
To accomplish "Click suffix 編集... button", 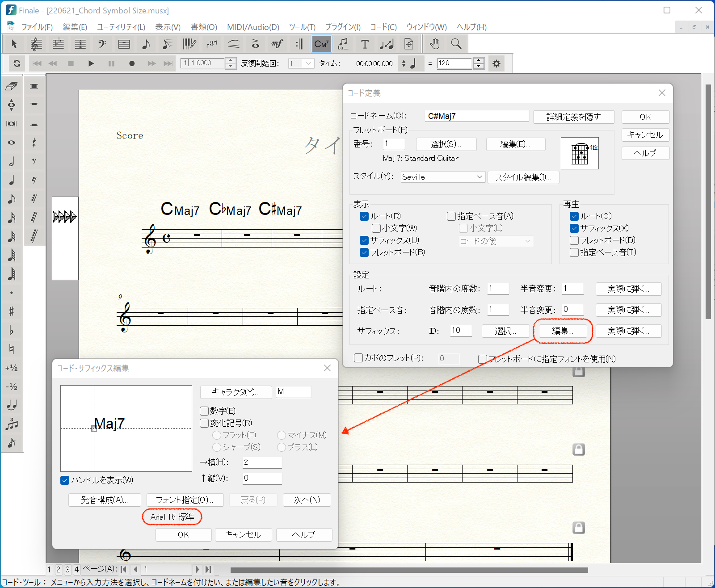I will [x=562, y=331].
